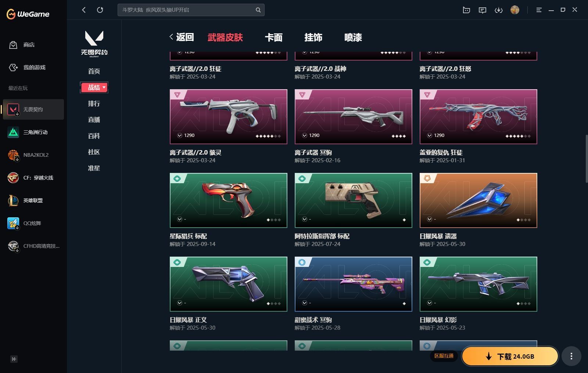This screenshot has height=373, width=588.
Task: Open the 星际猎兵 标配 skin thumbnail
Action: coord(229,200)
